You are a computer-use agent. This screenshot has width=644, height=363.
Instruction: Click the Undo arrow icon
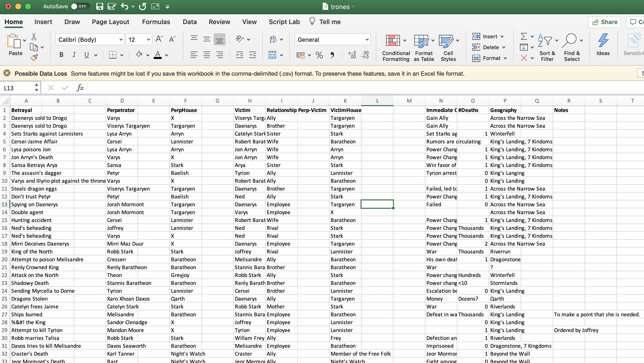(x=125, y=6)
